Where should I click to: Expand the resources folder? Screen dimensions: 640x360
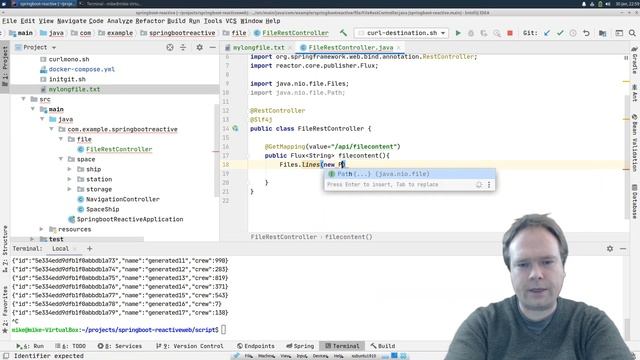coord(41,229)
